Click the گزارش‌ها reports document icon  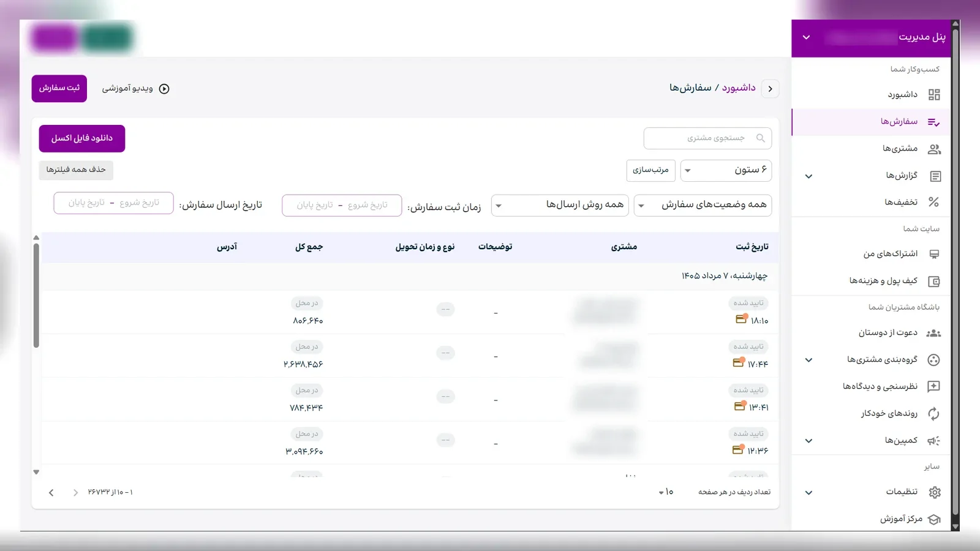pyautogui.click(x=935, y=176)
